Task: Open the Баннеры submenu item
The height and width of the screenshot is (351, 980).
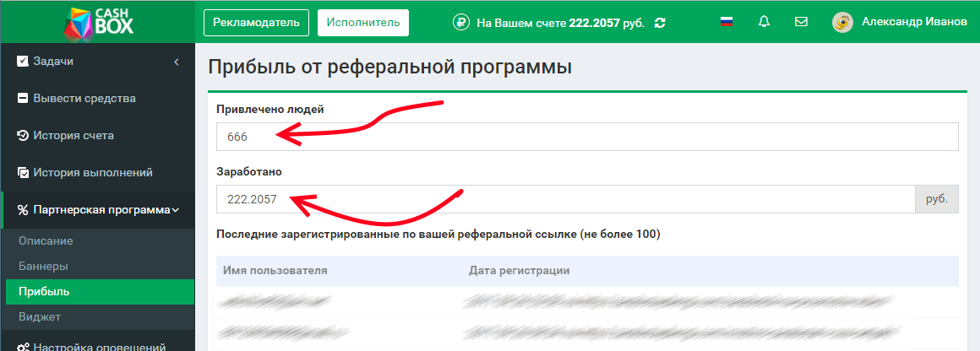Action: pos(43,266)
